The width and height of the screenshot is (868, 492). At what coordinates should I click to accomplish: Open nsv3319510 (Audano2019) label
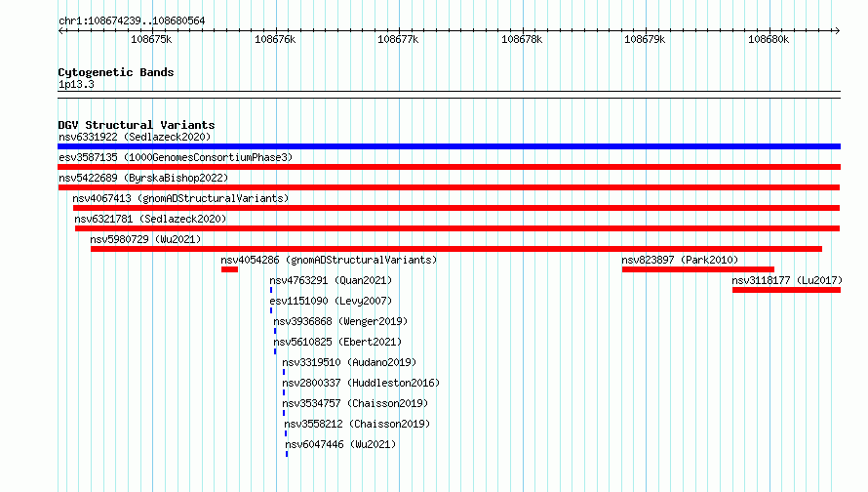click(x=349, y=362)
